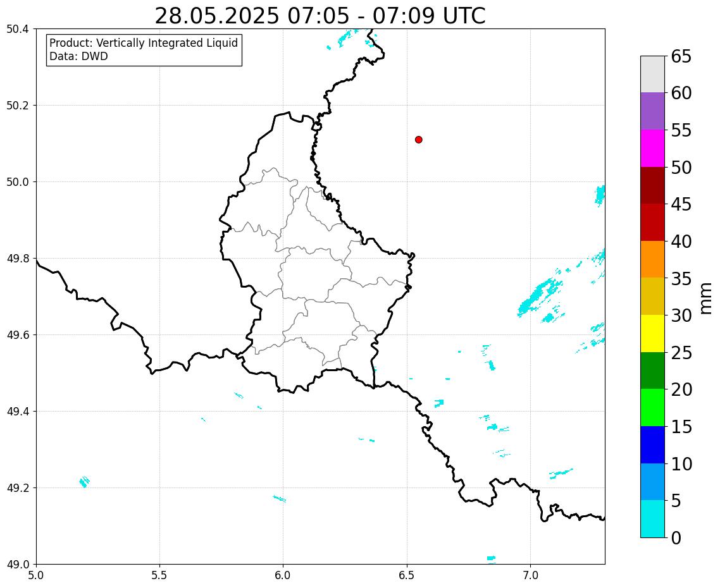Screen dimensions: 720x588
Task: Click the title '28.05.2025 07:05 - 07:09 UTC'
Action: (x=320, y=16)
